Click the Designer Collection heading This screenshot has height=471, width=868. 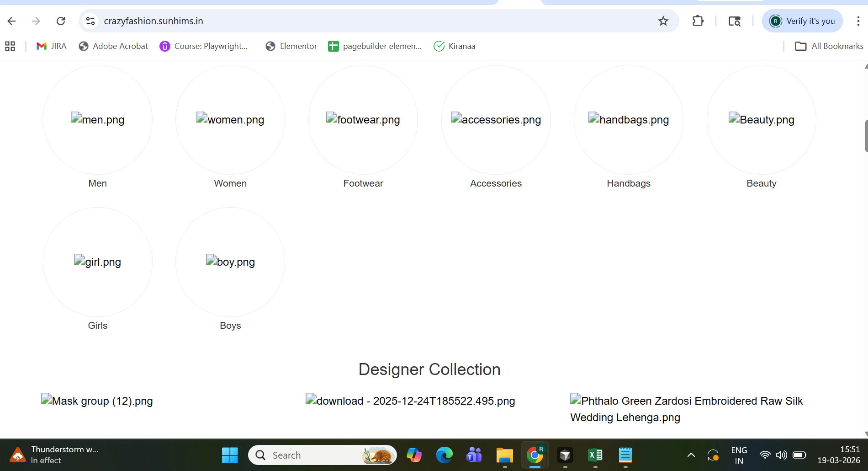pos(429,369)
